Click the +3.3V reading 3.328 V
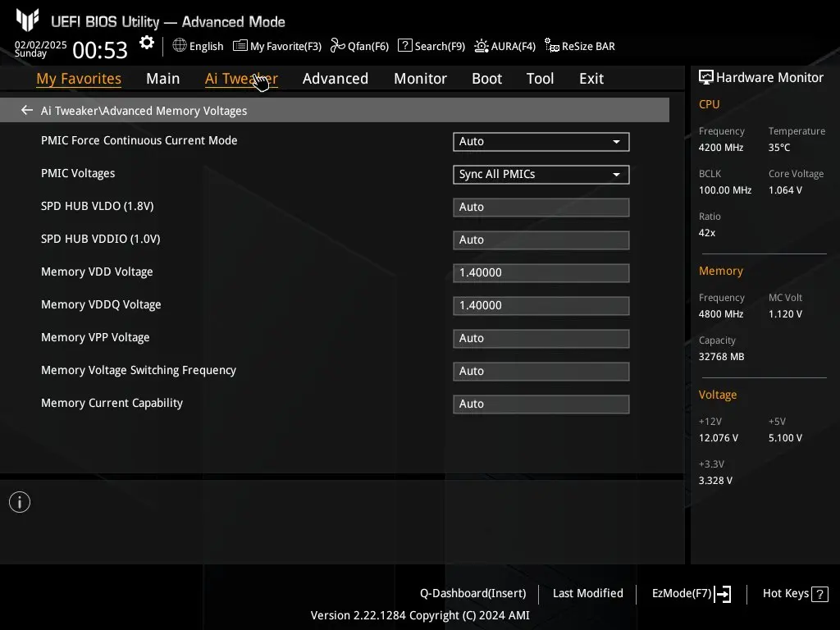The image size is (840, 630). (715, 481)
